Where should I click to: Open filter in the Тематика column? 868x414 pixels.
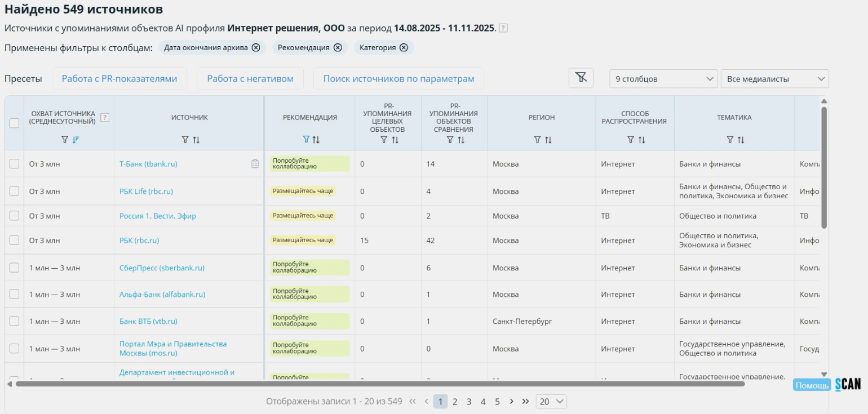coord(730,140)
